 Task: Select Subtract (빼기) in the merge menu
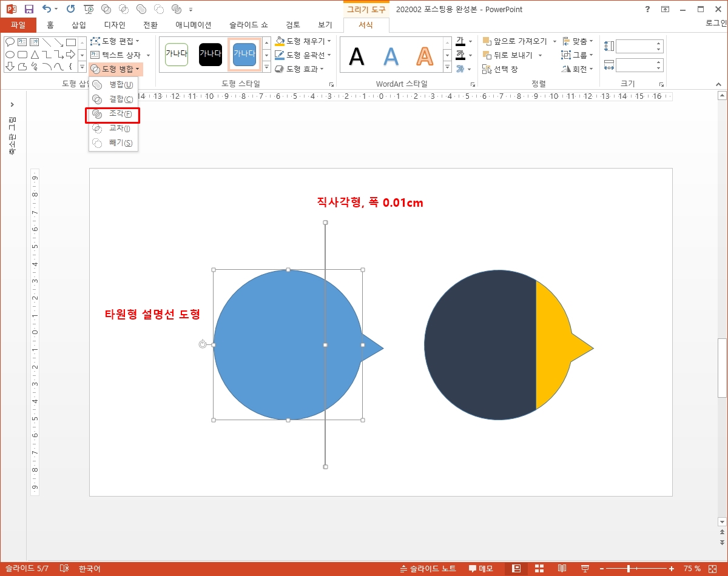(113, 143)
